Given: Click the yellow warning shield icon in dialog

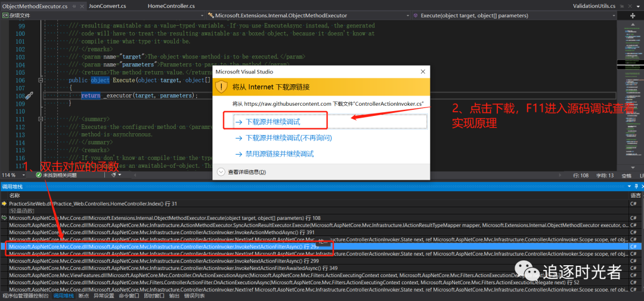Looking at the screenshot, I should (x=222, y=87).
